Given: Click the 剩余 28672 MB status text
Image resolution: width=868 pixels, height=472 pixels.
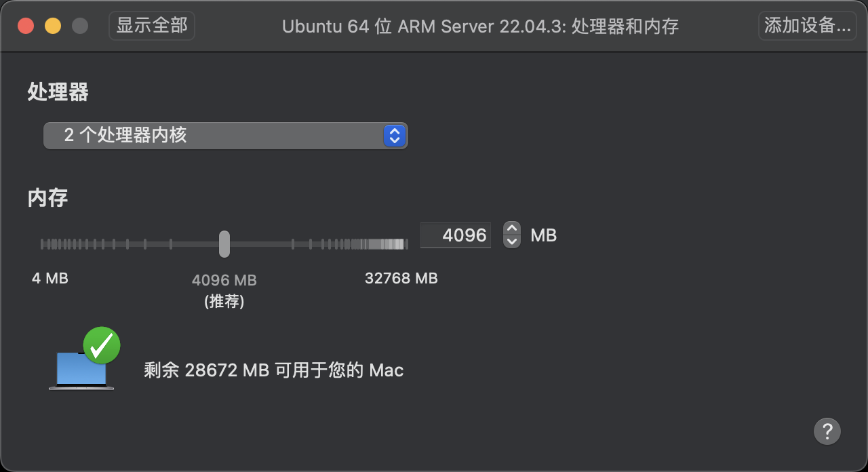Looking at the screenshot, I should point(274,370).
